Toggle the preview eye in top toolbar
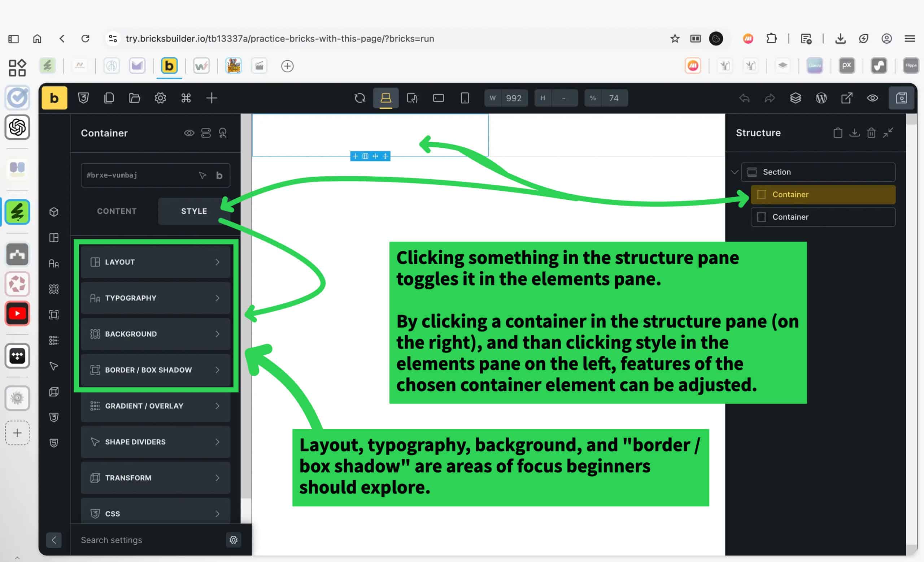This screenshot has width=924, height=562. pos(872,98)
